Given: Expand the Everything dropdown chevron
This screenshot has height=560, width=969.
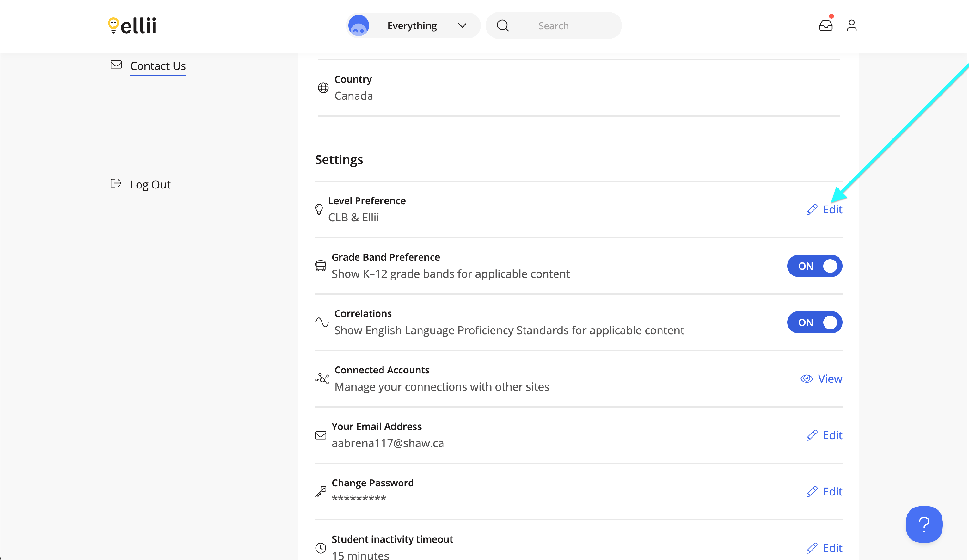Looking at the screenshot, I should pyautogui.click(x=462, y=26).
